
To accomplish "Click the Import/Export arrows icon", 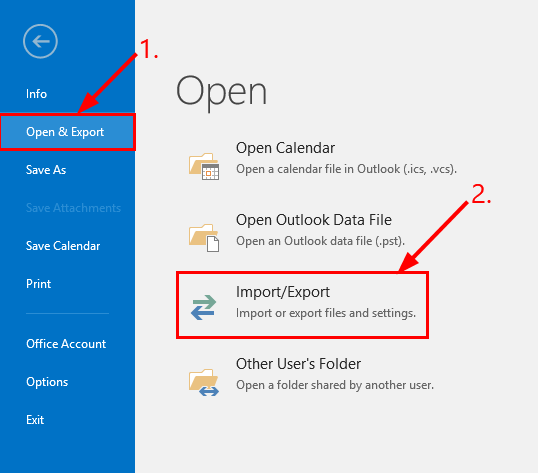I will 203,307.
